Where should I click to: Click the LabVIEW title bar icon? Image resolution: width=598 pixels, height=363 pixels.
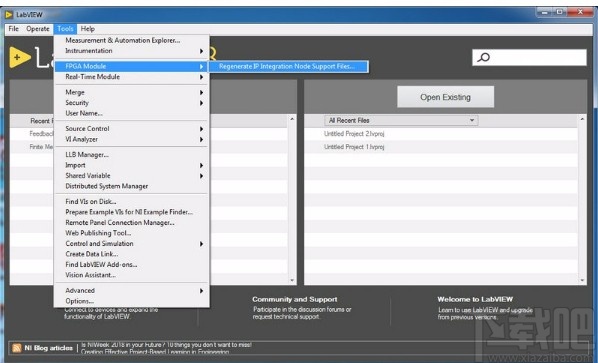(x=9, y=14)
